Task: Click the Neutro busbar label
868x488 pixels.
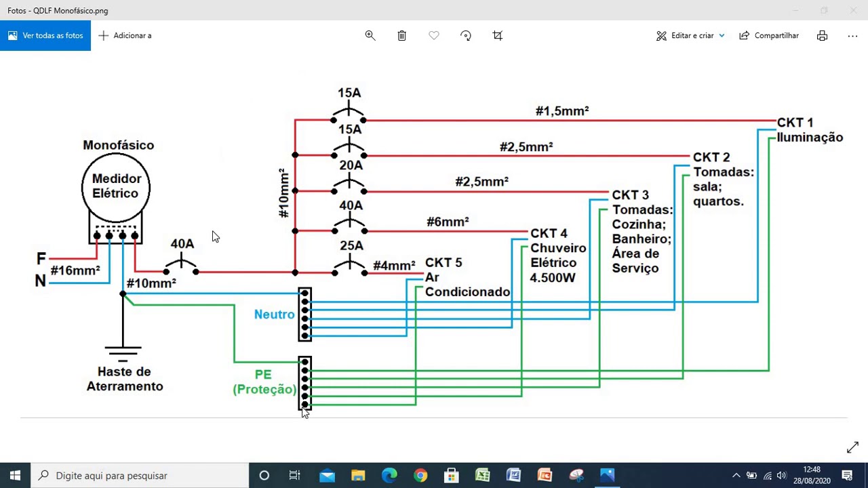Action: click(x=274, y=314)
